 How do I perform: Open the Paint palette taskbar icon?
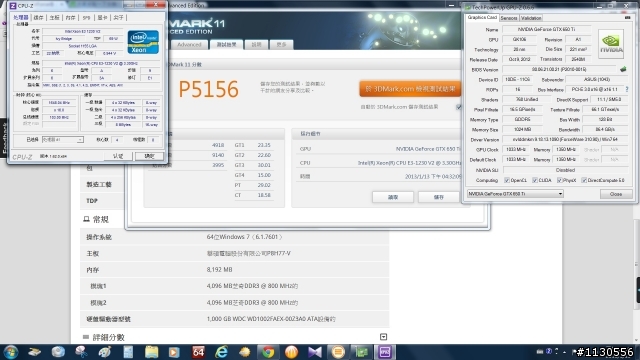click(105, 352)
